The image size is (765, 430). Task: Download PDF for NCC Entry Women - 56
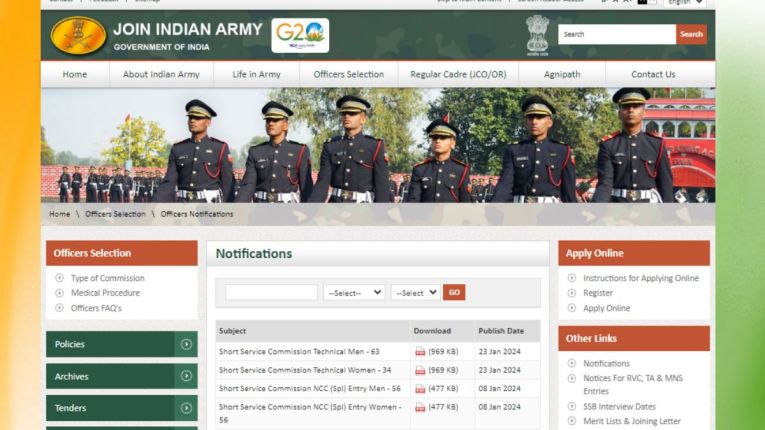pyautogui.click(x=420, y=407)
